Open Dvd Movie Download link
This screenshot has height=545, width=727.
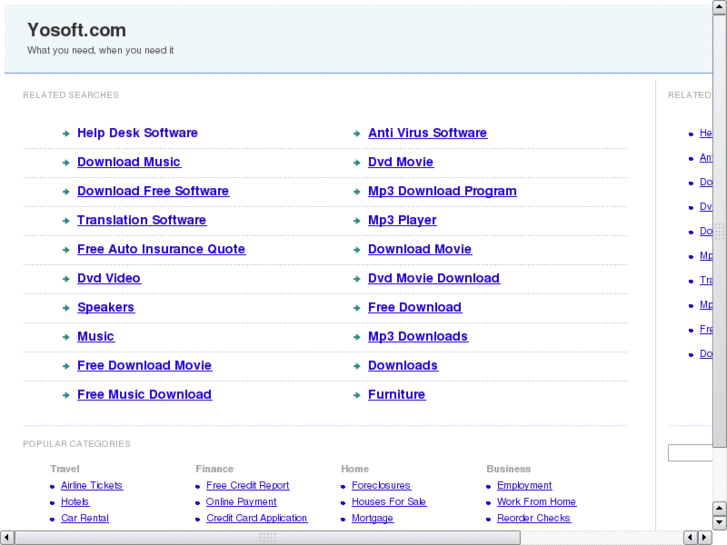click(x=434, y=278)
